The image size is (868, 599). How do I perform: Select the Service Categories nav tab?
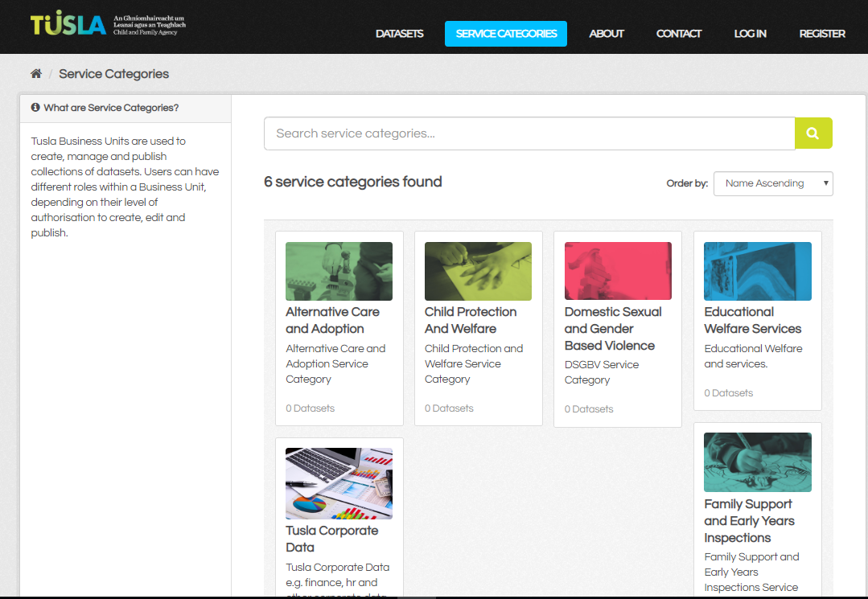(x=506, y=34)
